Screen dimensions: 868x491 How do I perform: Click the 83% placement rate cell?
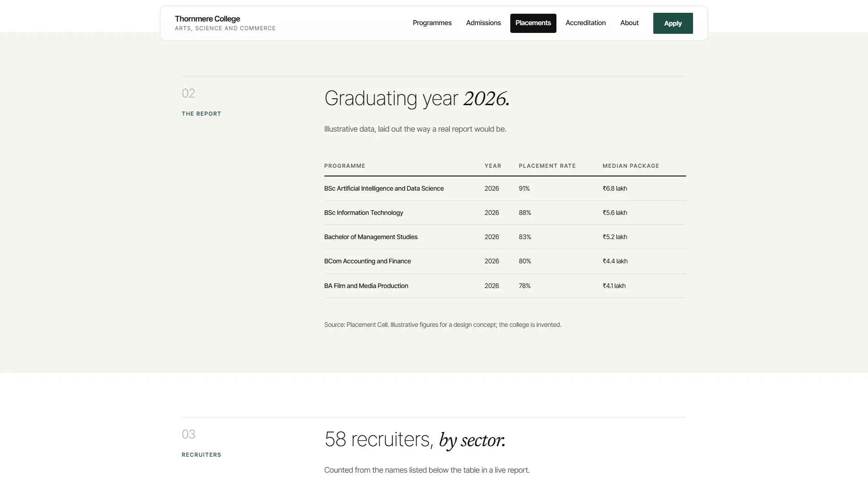click(525, 237)
